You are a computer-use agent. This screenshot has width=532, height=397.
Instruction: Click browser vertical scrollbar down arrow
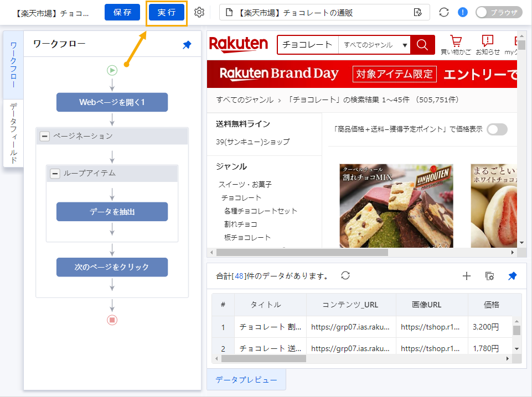(521, 243)
